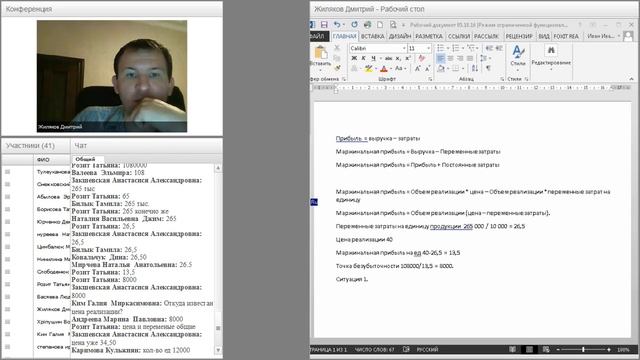
Task: Toggle Italic (К) formatting
Action: [363, 58]
